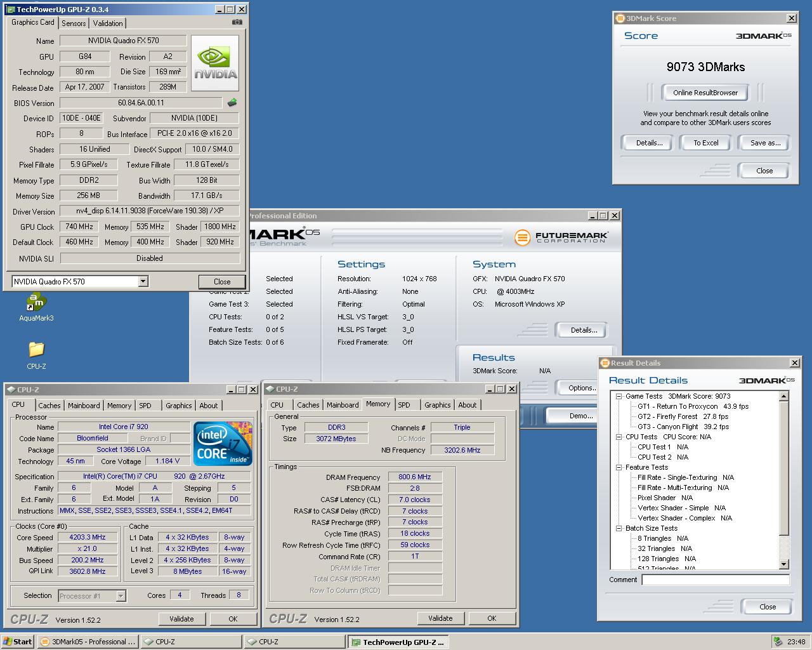Click the To Excel button
Image resolution: width=812 pixels, height=650 pixels.
click(705, 143)
